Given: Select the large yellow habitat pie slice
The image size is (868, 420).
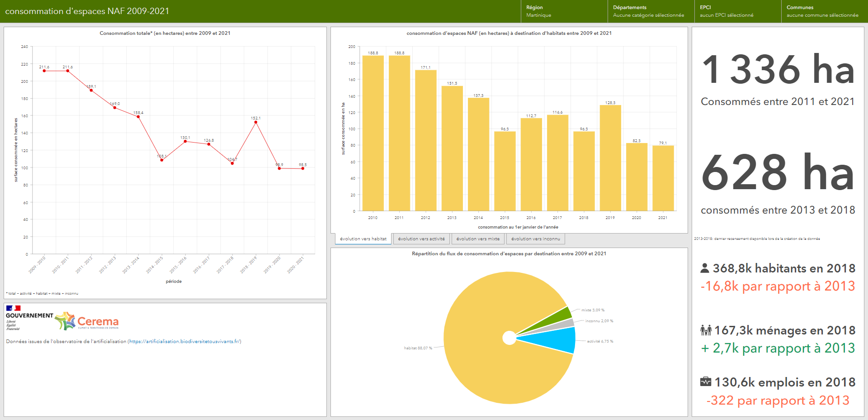Looking at the screenshot, I should [x=479, y=353].
